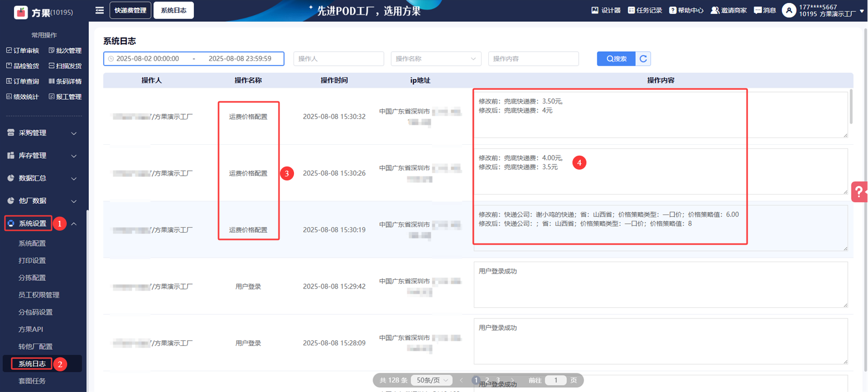Click the refresh icon next to 搜索
Screen dimensions: 868x392
pyautogui.click(x=643, y=59)
